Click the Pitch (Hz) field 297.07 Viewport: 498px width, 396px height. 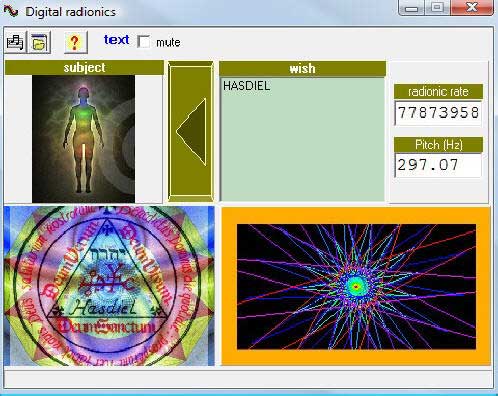click(x=438, y=165)
